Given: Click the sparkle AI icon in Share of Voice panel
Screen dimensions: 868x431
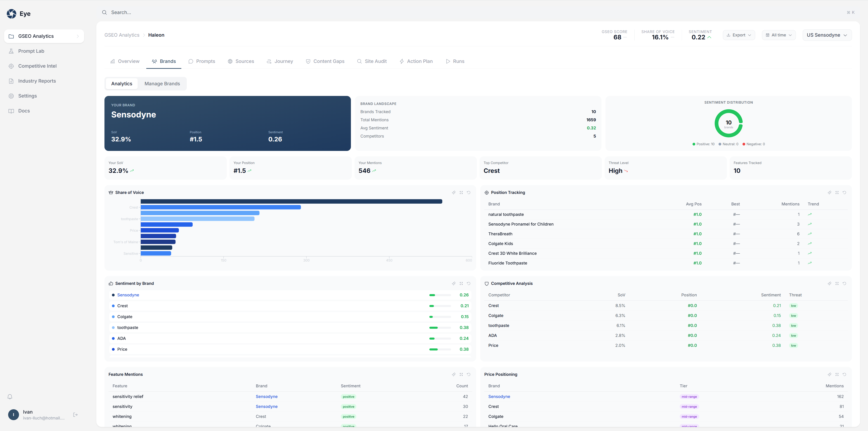Looking at the screenshot, I should [454, 193].
